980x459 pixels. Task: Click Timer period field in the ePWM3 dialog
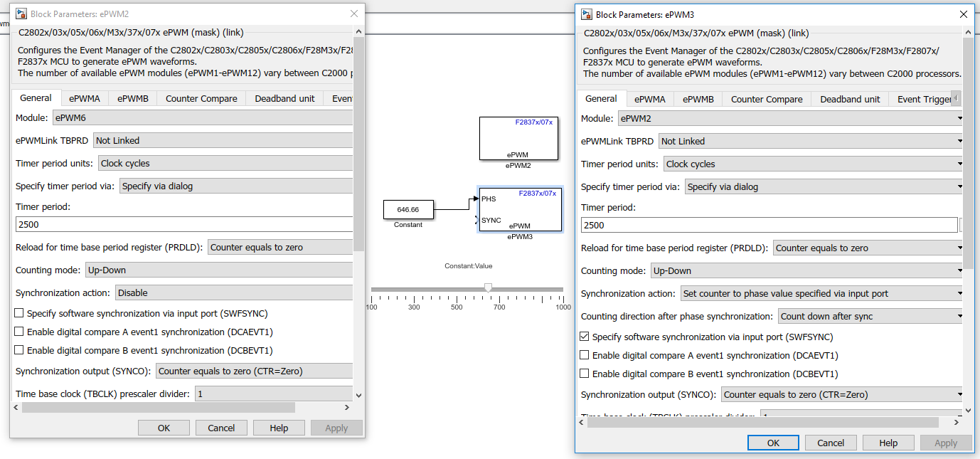[769, 225]
